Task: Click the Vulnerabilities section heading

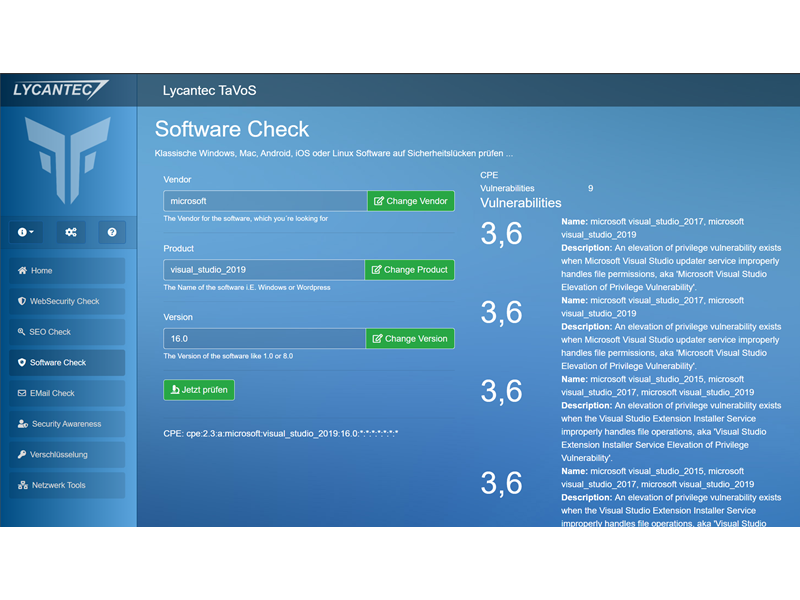Action: tap(520, 203)
